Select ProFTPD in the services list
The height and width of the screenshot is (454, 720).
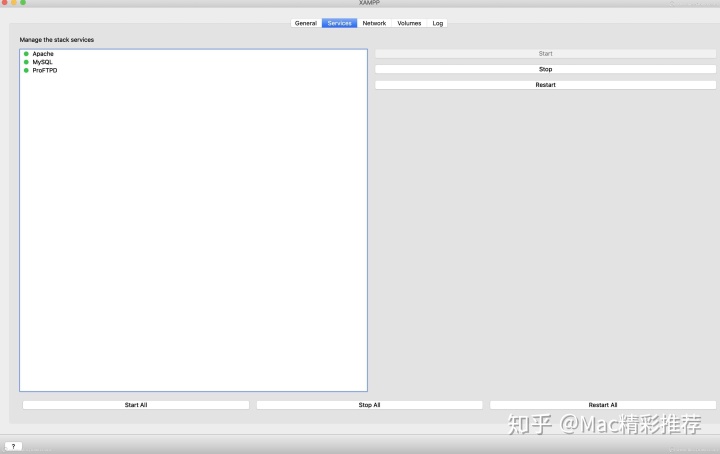pos(45,70)
